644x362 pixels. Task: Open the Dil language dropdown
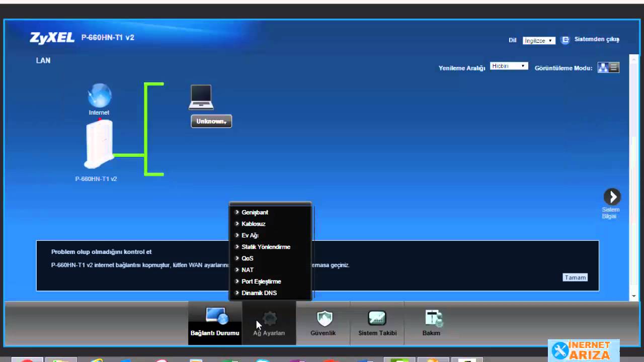point(538,41)
